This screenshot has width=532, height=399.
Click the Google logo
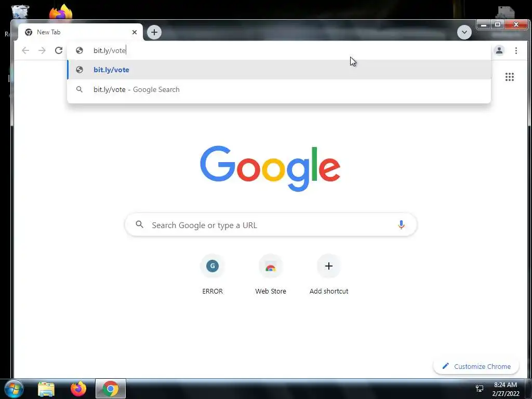coord(270,169)
